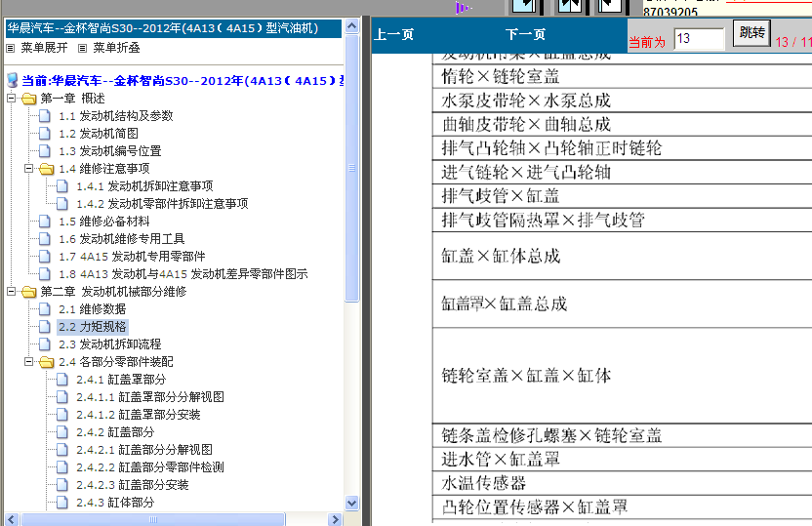812x526 pixels.
Task: Click the folder icon of 第一章 概述
Action: 29,99
